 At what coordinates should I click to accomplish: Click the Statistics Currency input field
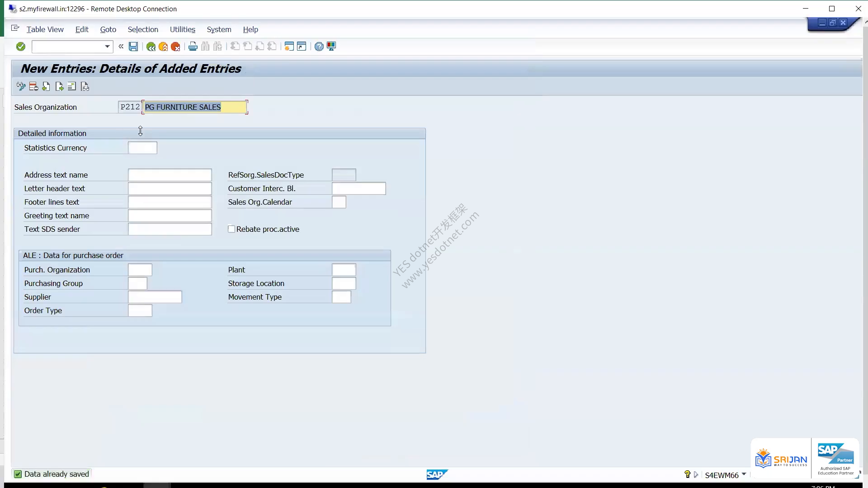142,148
